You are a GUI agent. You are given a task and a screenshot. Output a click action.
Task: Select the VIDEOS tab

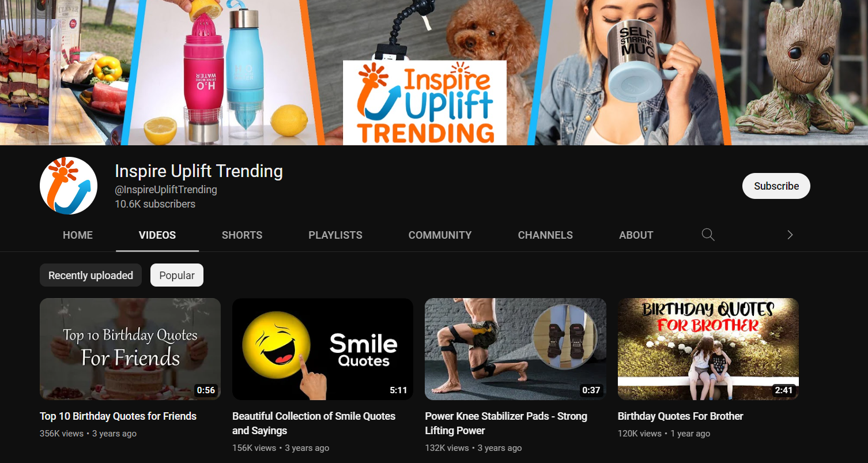pos(157,235)
